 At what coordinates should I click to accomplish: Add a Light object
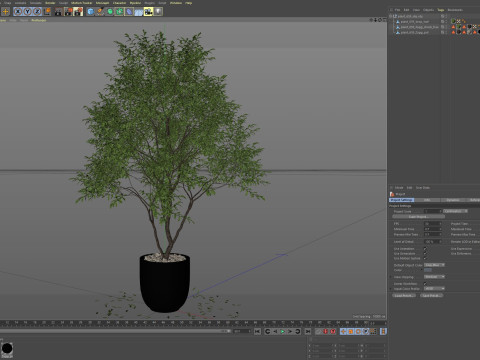(158, 12)
